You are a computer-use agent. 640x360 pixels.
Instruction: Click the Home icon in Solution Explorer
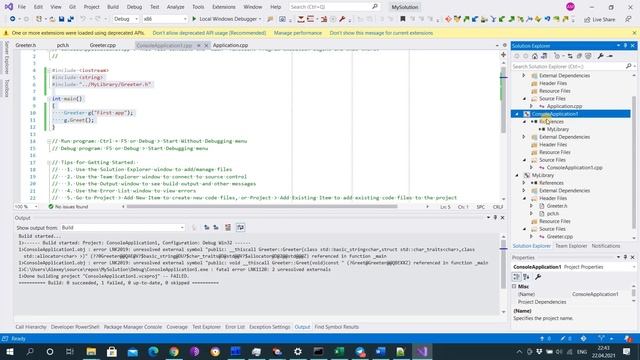[535, 56]
